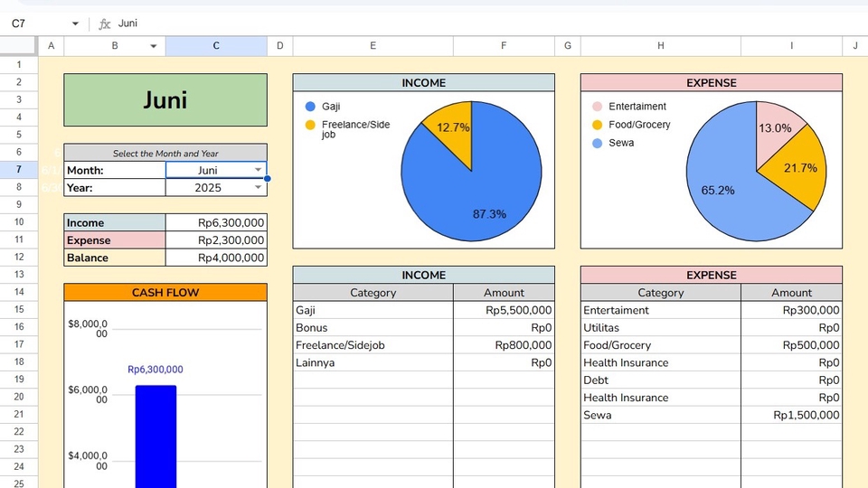Click the Income table Category header

point(373,292)
